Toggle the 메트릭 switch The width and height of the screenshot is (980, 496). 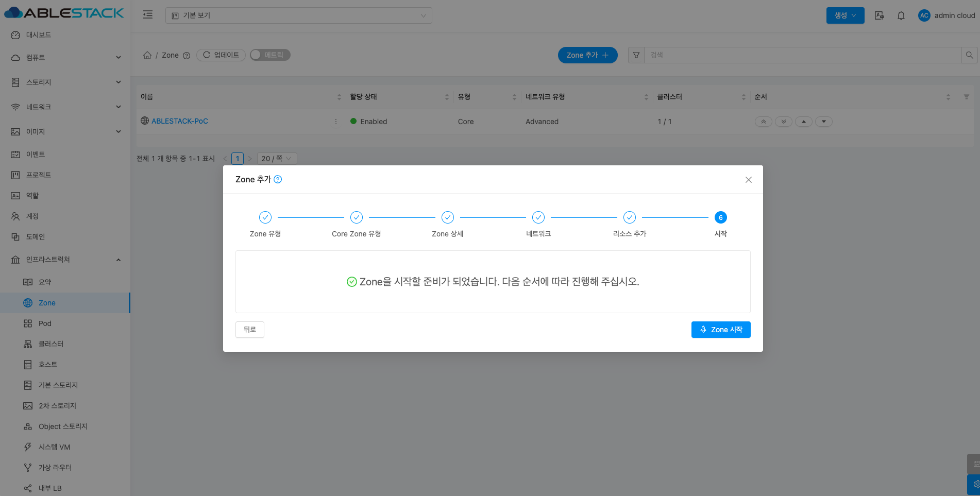pyautogui.click(x=270, y=55)
